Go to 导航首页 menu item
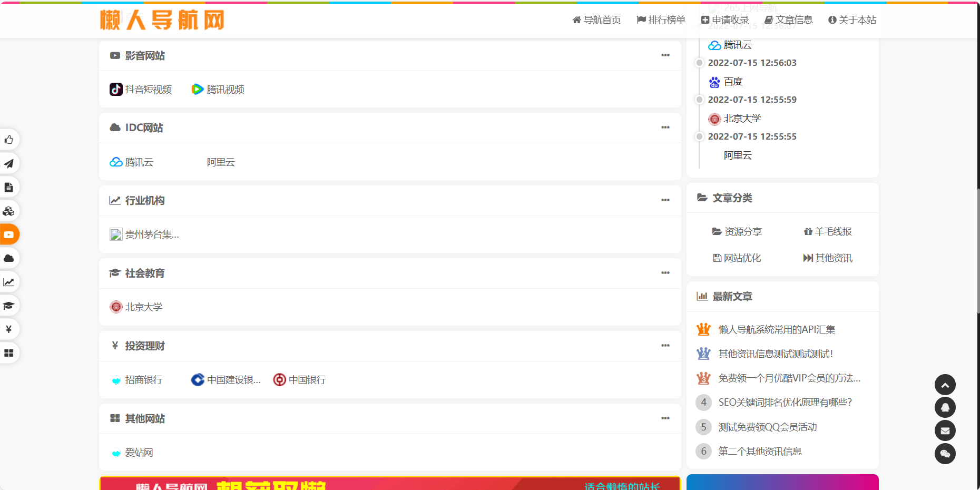The height and width of the screenshot is (490, 980). 596,20
